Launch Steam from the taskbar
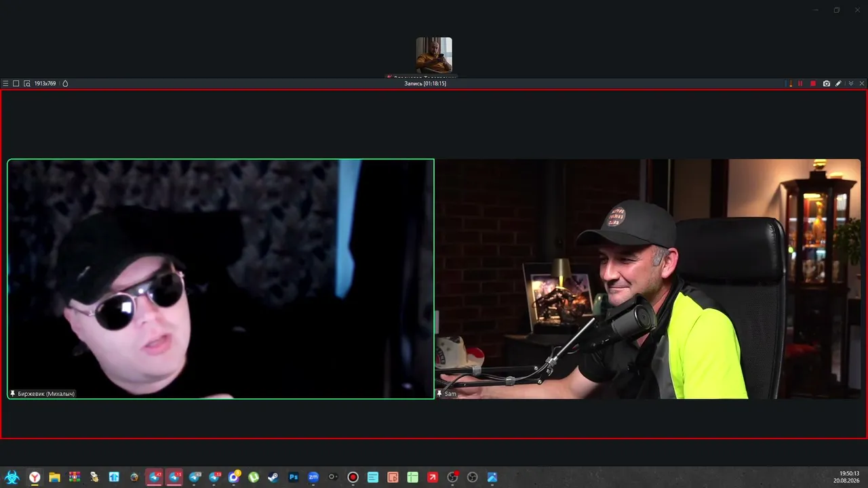This screenshot has width=868, height=488. coord(273,477)
